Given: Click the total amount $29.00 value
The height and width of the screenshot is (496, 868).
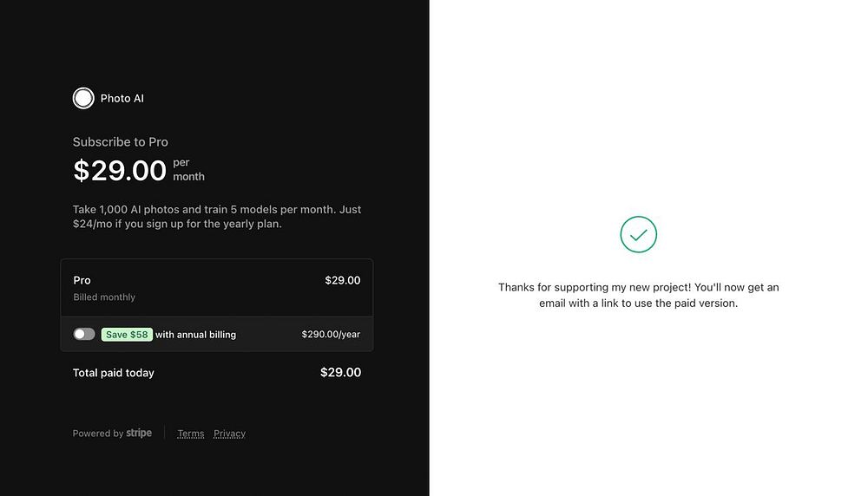Looking at the screenshot, I should [x=340, y=372].
